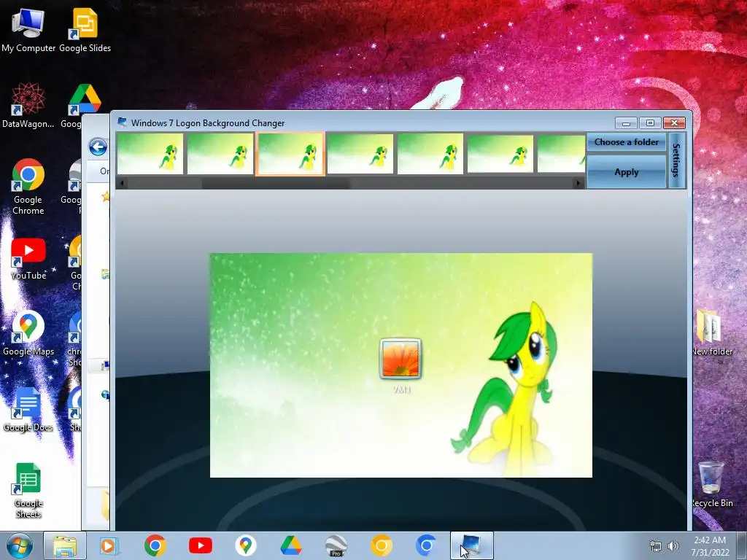Select the highlighted third wallpaper thumbnail

click(x=290, y=154)
